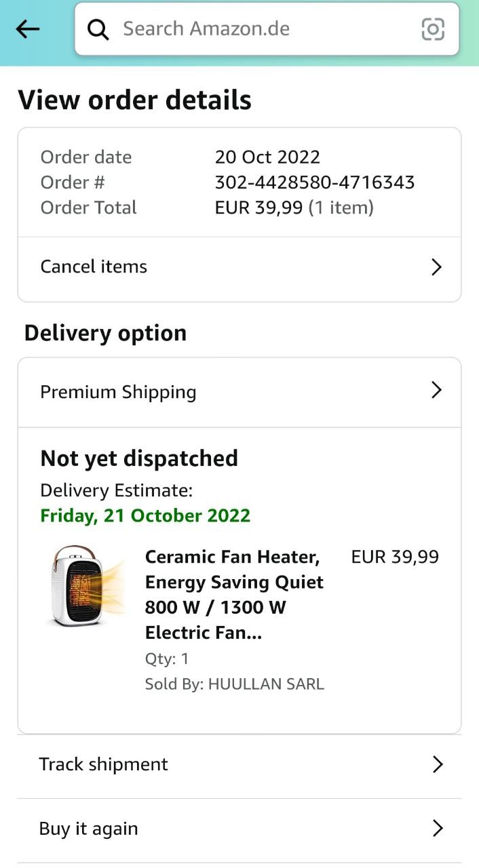Tap the Friday, 21 October 2022 delivery estimate
This screenshot has height=868, width=479.
tap(145, 515)
